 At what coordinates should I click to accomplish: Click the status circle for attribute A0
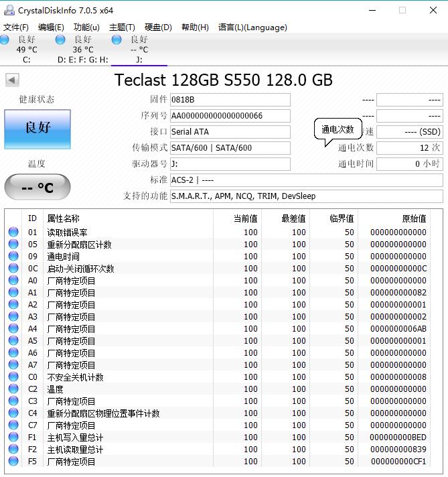coord(13,280)
